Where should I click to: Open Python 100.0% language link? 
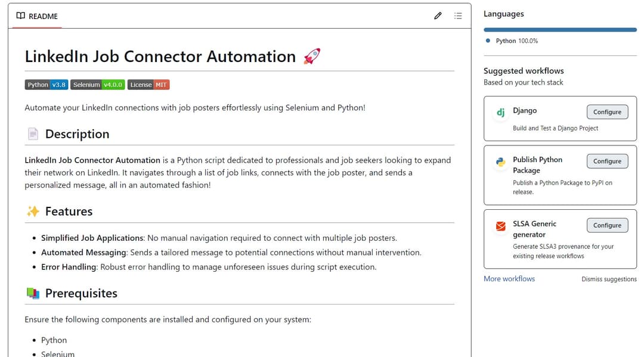click(x=516, y=41)
